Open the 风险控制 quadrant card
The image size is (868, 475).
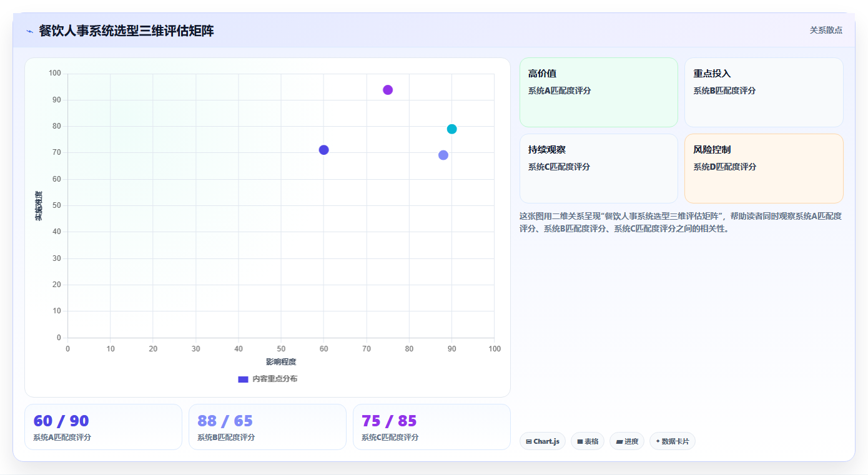(x=764, y=169)
